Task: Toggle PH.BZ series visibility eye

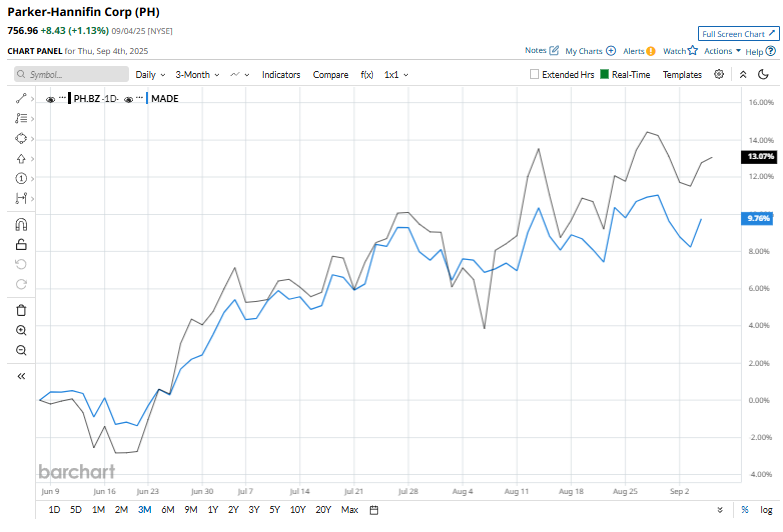Action: (x=50, y=99)
